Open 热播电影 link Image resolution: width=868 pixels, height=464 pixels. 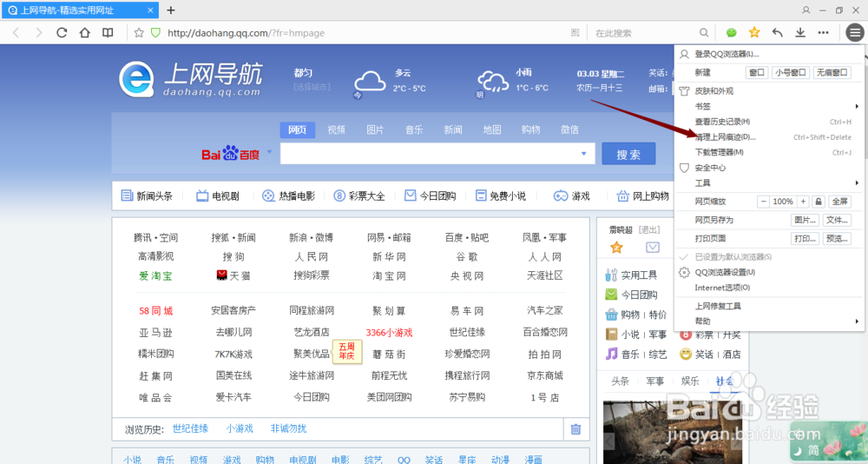pos(288,196)
